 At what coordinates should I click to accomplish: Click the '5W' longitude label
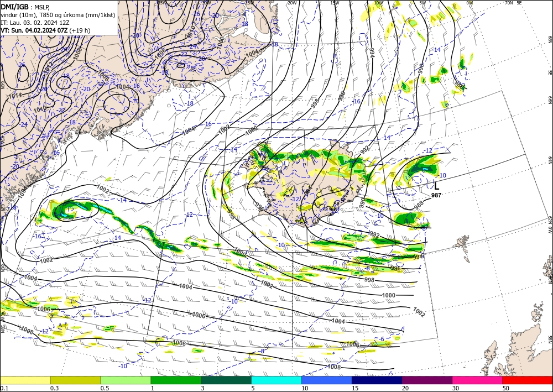pos(422,3)
